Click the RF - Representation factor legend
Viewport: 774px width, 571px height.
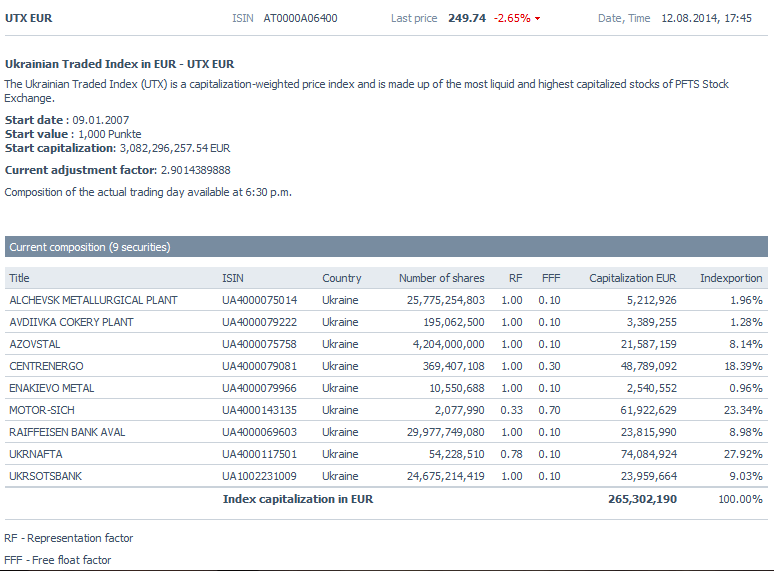69,538
